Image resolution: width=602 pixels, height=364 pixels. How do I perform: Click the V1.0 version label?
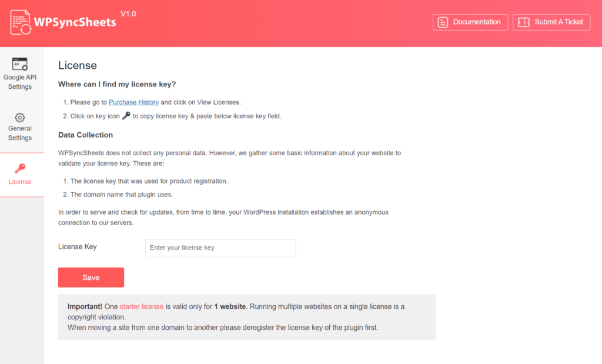coord(128,14)
